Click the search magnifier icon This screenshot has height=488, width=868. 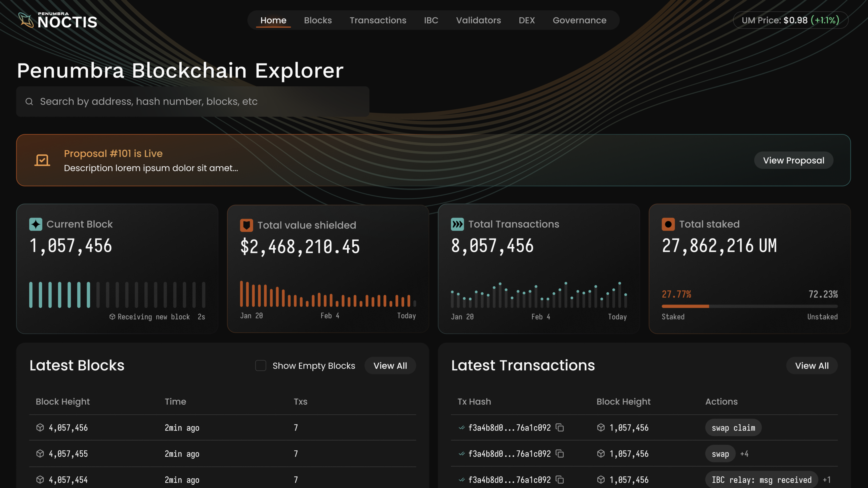pyautogui.click(x=29, y=101)
